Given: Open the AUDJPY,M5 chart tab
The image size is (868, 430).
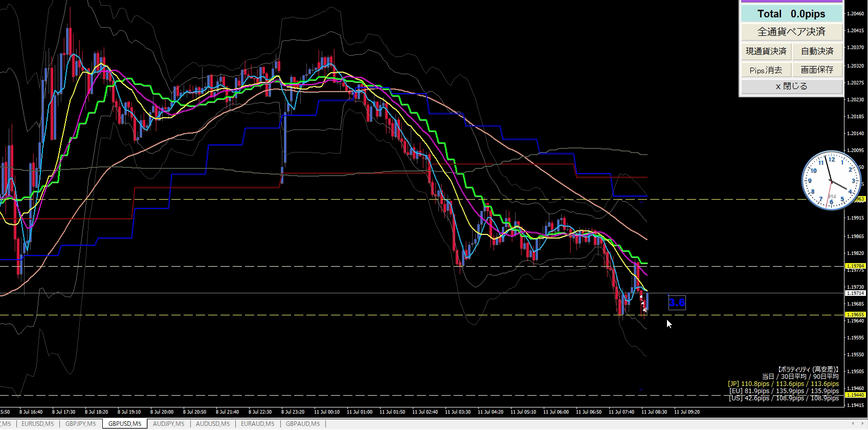Looking at the screenshot, I should (x=168, y=424).
